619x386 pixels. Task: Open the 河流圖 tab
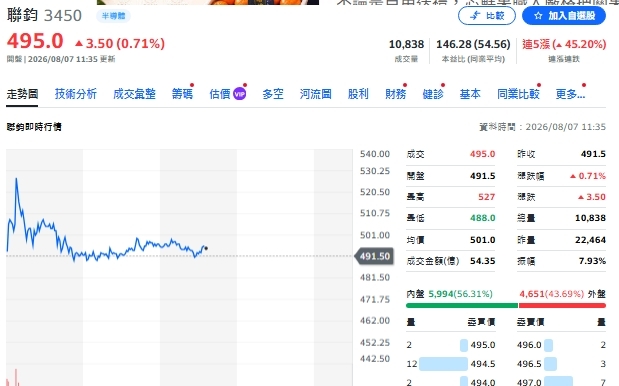(x=315, y=94)
